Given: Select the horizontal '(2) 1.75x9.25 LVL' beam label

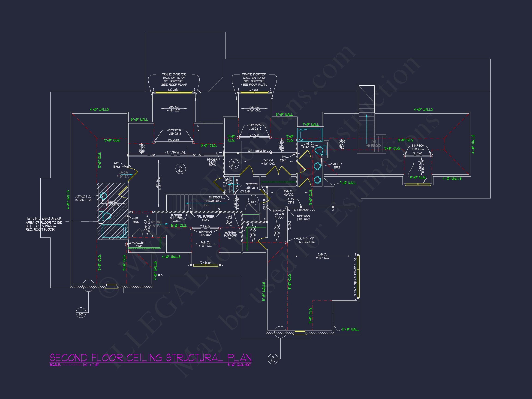Looking at the screenshot, I should click(304, 210).
